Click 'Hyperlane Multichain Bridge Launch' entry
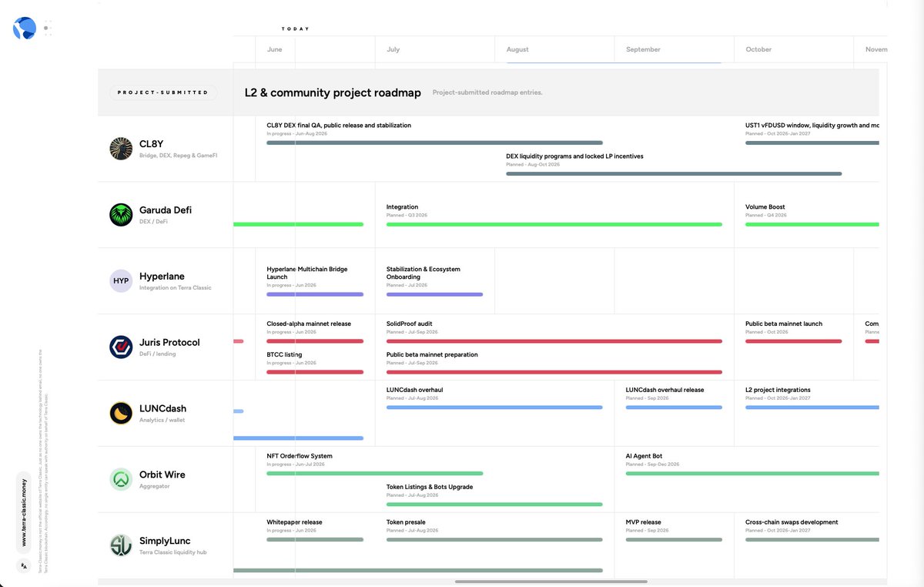Viewport: 924px width, 587px height. click(314, 280)
